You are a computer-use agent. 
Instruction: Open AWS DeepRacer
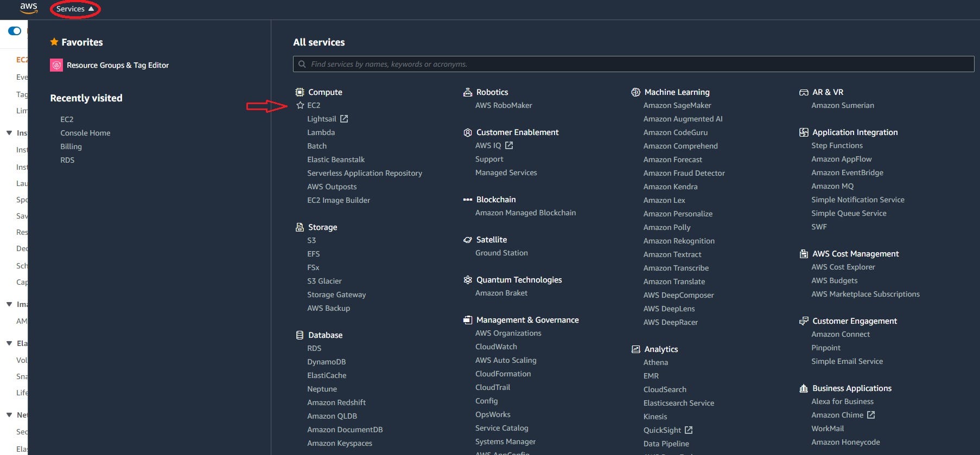pyautogui.click(x=671, y=322)
